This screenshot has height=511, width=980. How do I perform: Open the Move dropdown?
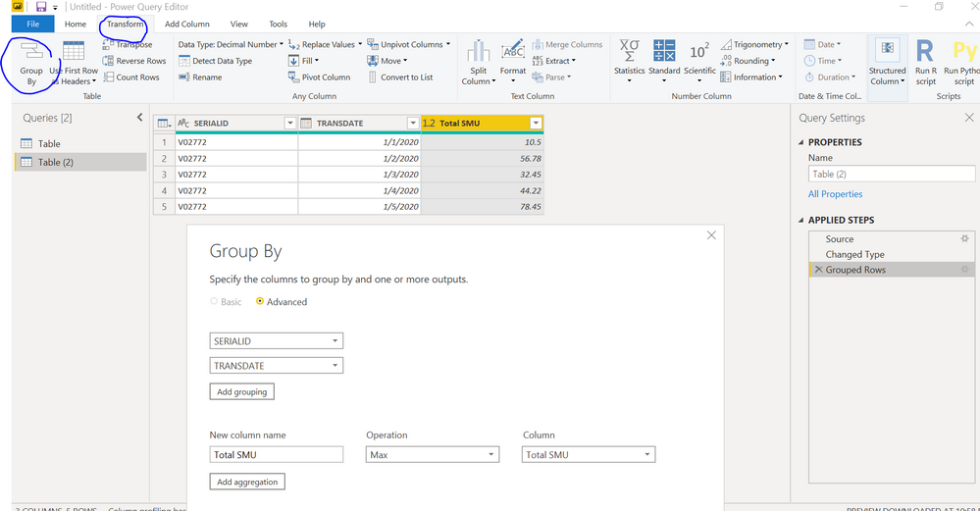pyautogui.click(x=387, y=61)
